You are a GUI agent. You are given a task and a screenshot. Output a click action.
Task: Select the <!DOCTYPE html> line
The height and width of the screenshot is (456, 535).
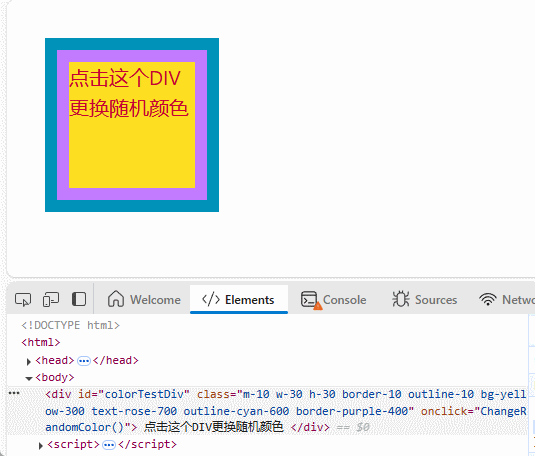pyautogui.click(x=70, y=325)
